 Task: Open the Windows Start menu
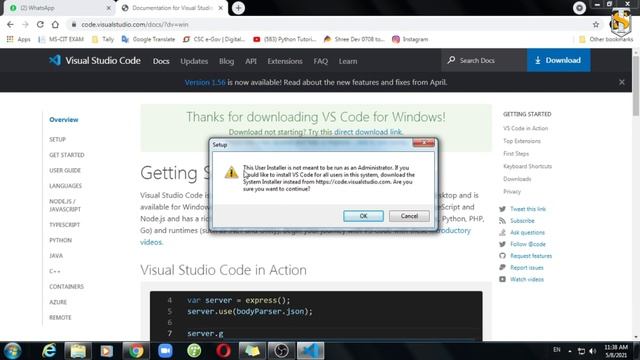tap(12, 351)
